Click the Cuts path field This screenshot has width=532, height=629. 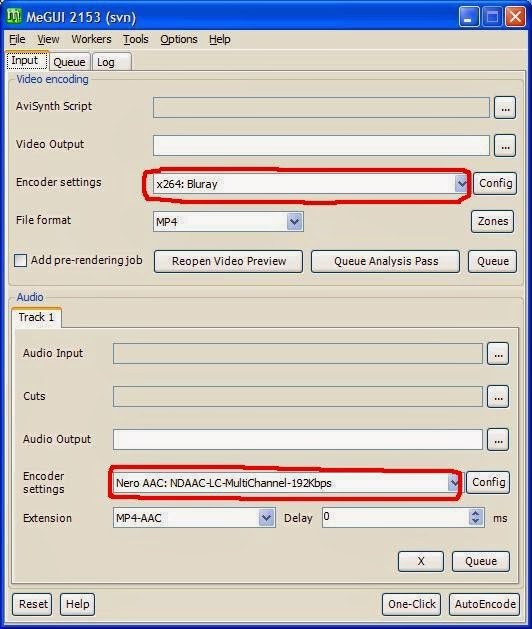coord(298,396)
